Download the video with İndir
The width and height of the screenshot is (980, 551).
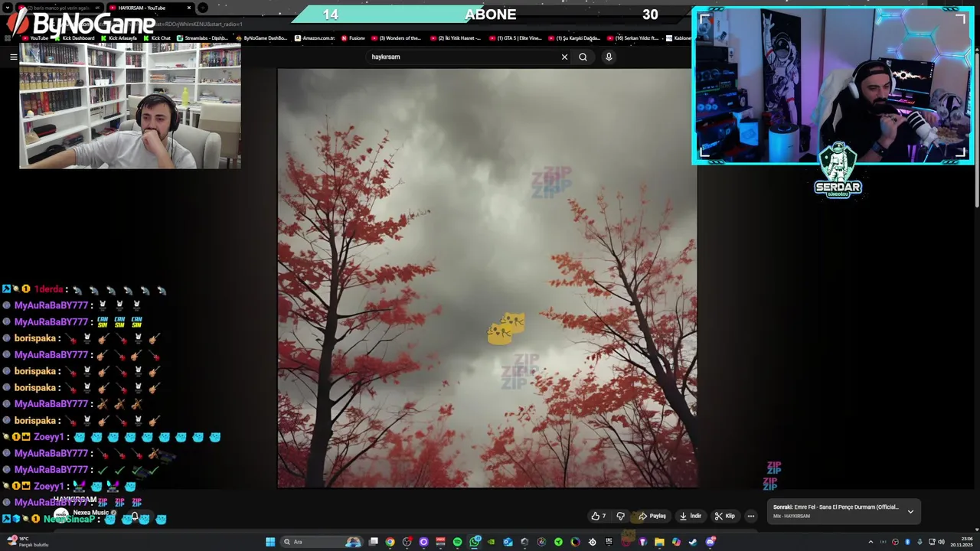690,516
